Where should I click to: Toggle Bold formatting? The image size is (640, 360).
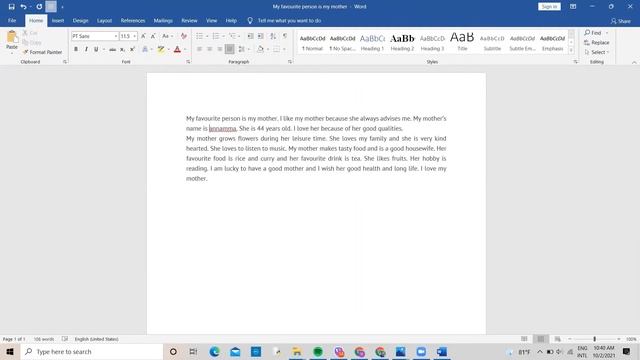pyautogui.click(x=76, y=49)
